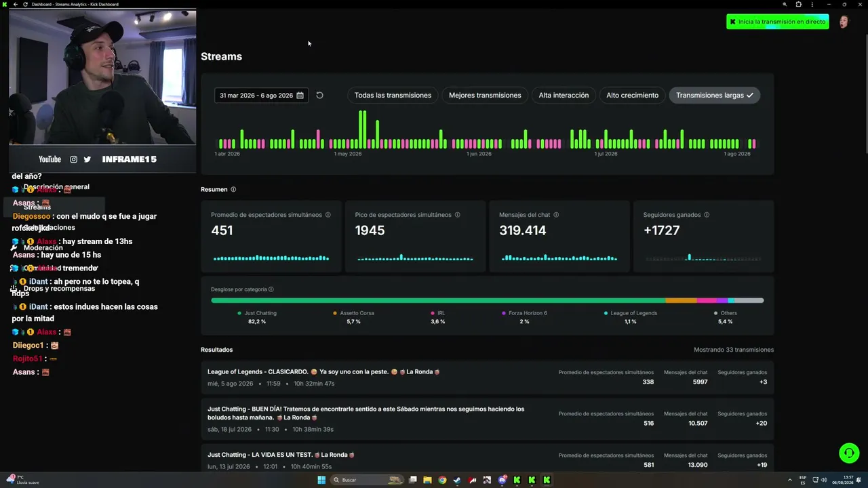Select the Alto crecimiento filter

point(632,96)
